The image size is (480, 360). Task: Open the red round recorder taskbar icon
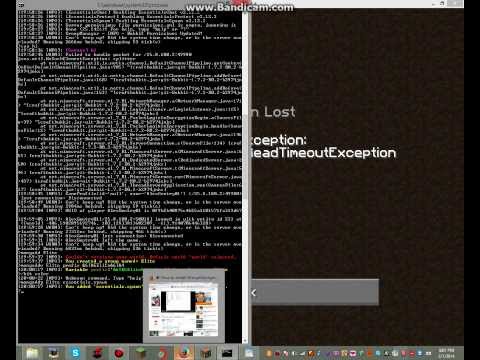[119, 353]
